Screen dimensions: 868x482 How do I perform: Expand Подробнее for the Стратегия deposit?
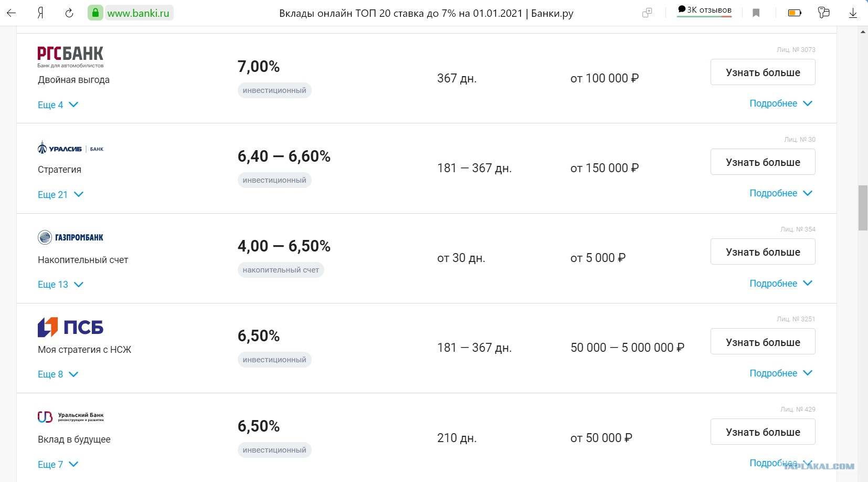pos(781,193)
